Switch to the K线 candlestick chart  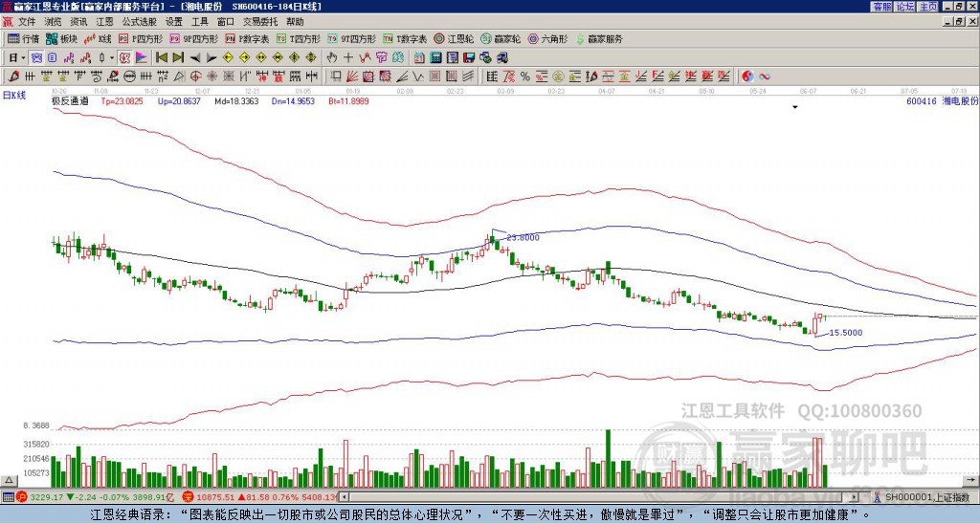97,38
